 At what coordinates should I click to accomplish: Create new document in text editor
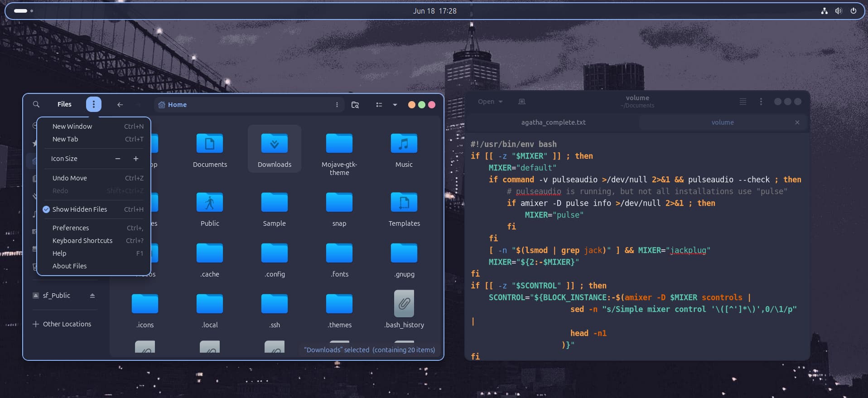point(522,102)
